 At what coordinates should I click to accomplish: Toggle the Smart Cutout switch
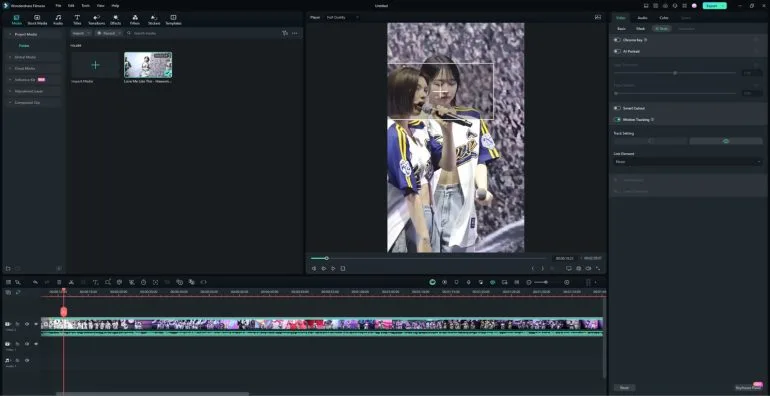(x=617, y=108)
